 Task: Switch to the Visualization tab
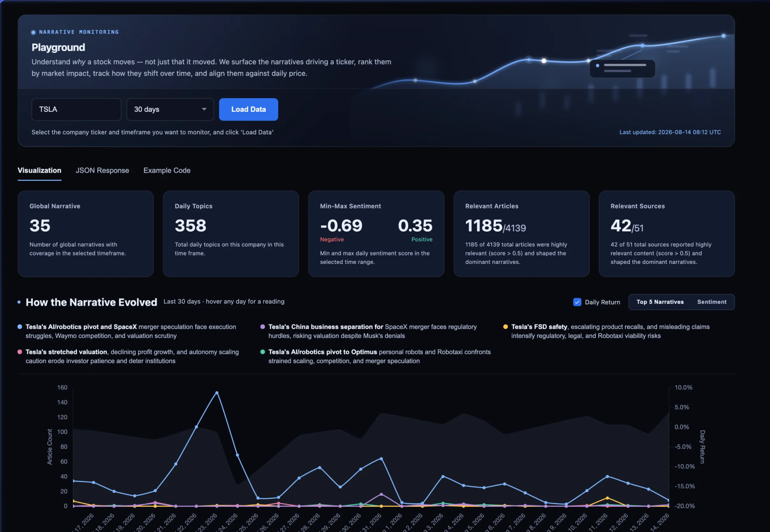[x=40, y=170]
